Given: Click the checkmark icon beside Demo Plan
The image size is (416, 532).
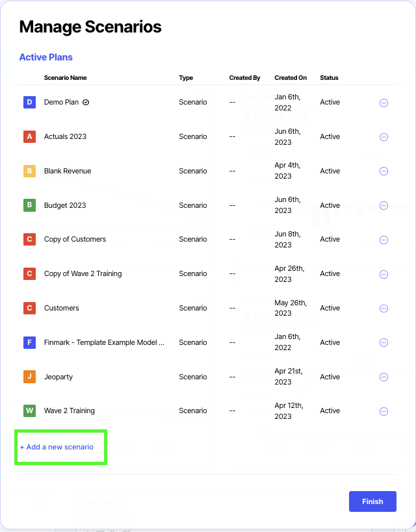Looking at the screenshot, I should click(86, 102).
